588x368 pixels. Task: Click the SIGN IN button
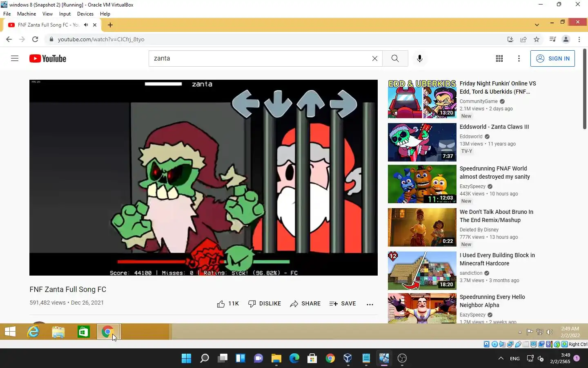click(x=552, y=58)
